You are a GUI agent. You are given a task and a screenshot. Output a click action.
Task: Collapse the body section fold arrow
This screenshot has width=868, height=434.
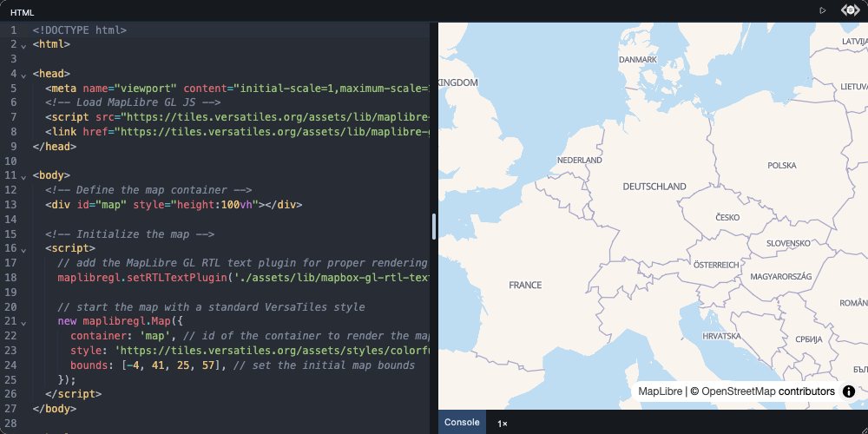tap(23, 176)
